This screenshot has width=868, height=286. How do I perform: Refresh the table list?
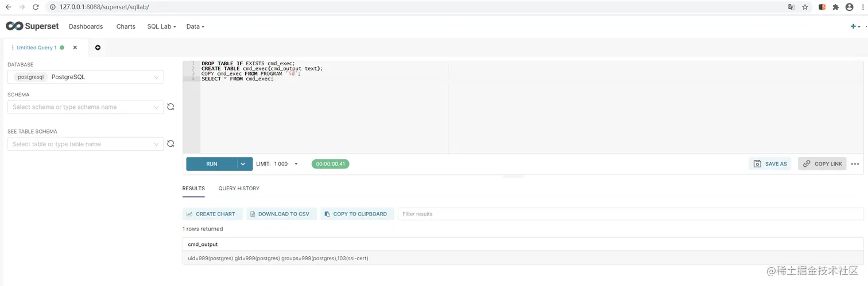[x=170, y=144]
